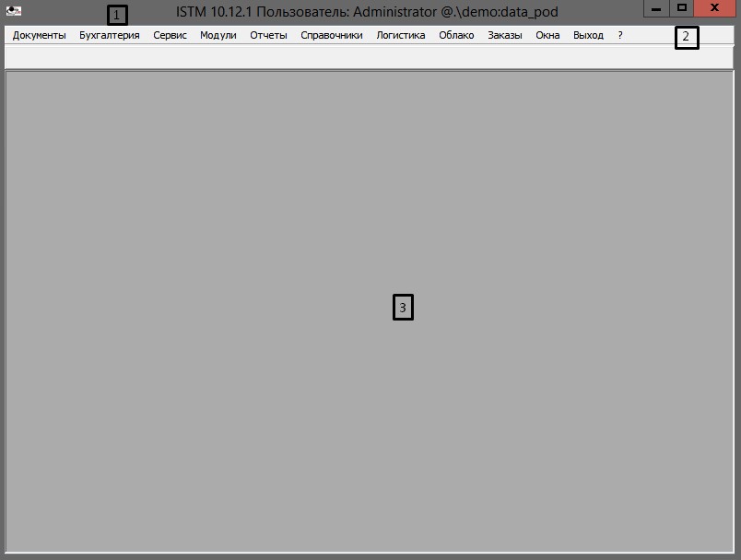Open the Заказы menu
Viewport: 741px width, 560px height.
pos(504,35)
